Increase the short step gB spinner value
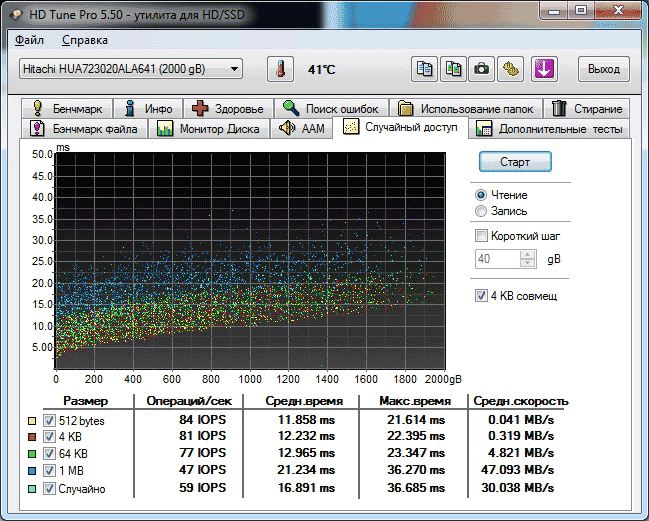The height and width of the screenshot is (521, 649). click(528, 254)
